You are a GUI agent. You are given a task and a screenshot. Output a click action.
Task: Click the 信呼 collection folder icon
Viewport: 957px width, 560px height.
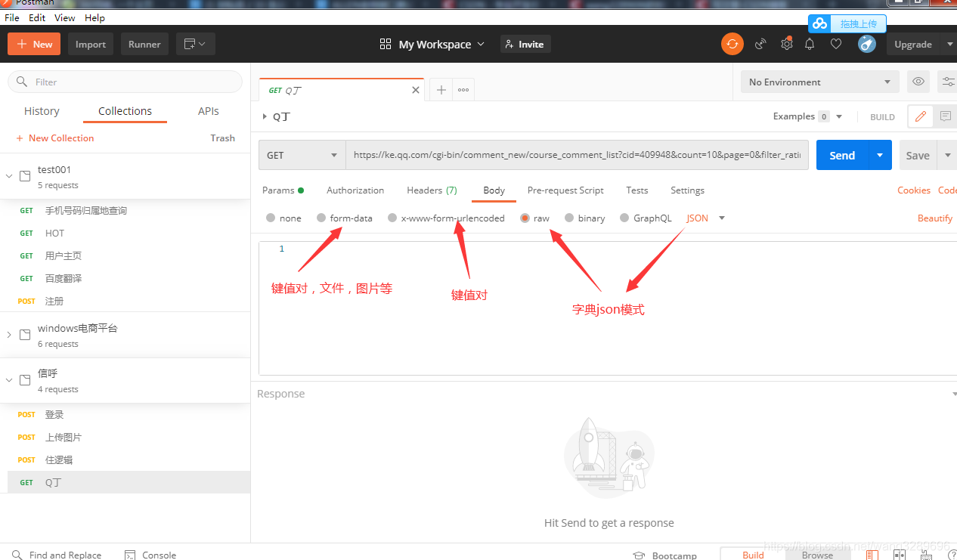click(x=25, y=380)
